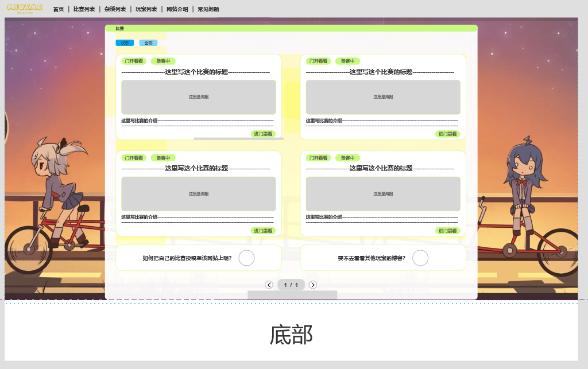Screen dimensions: 588x369
Task: Click the circle beside 如何把自己的比赛投稿至该网站上呢?
Action: click(x=247, y=258)
